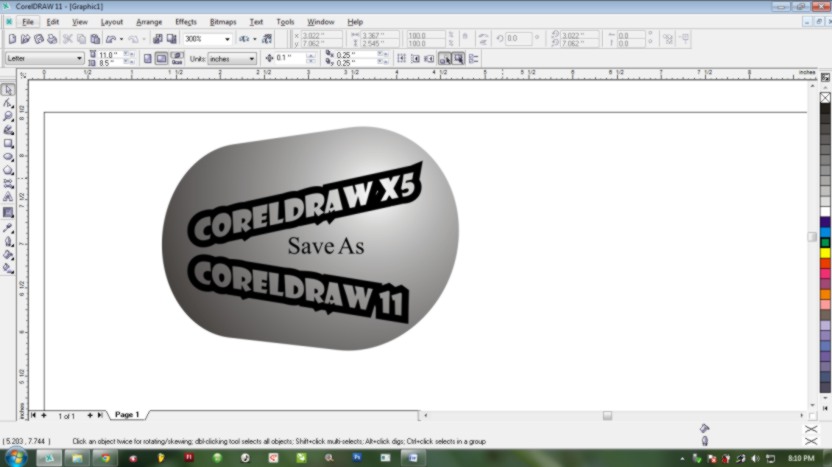832x467 pixels.
Task: Go to last page navigation button
Action: tap(100, 416)
